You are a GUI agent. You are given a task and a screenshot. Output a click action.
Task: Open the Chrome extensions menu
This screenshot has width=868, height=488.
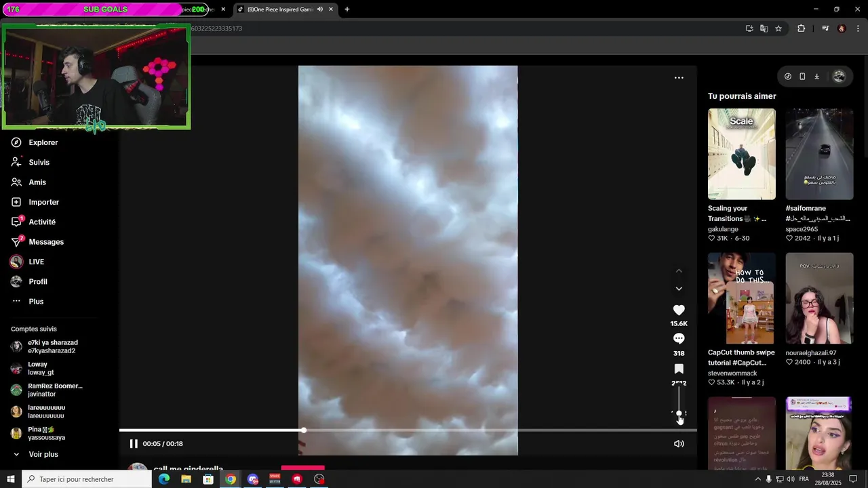point(801,28)
